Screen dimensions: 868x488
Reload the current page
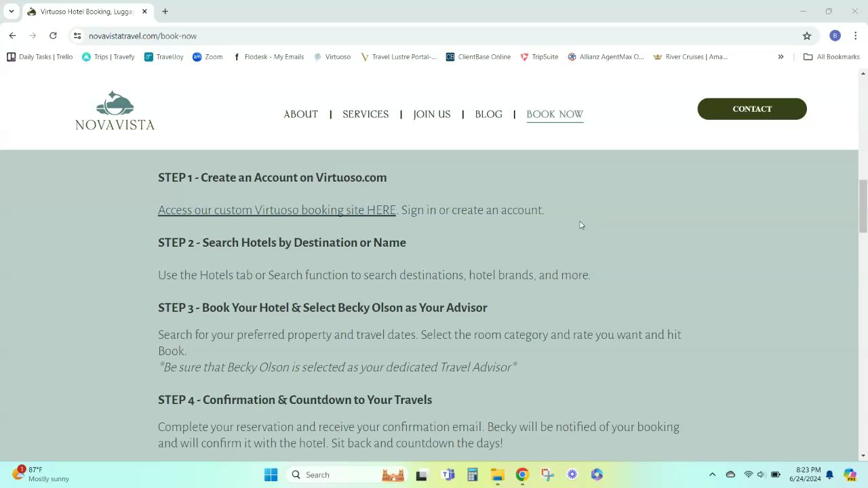(x=53, y=36)
